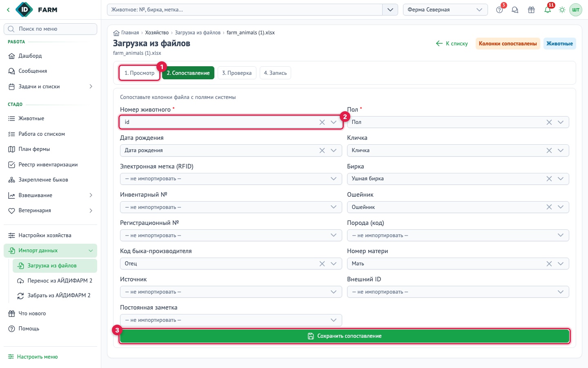Click the Животные blue badge
Viewport: 588px width, 368px height.
pos(559,44)
